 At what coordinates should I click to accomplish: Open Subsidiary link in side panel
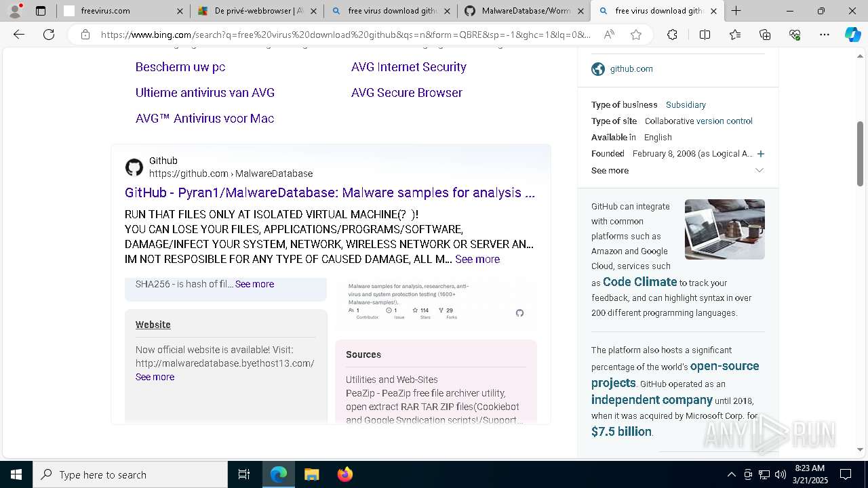click(x=686, y=105)
